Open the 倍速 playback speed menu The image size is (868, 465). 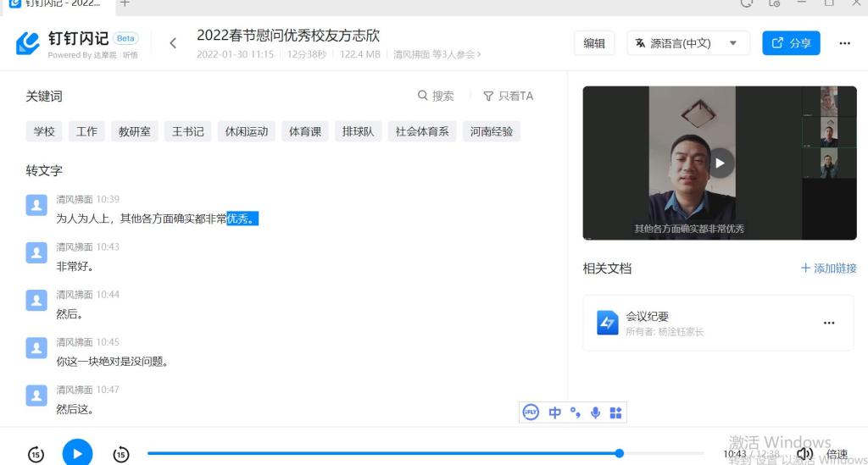pos(837,454)
